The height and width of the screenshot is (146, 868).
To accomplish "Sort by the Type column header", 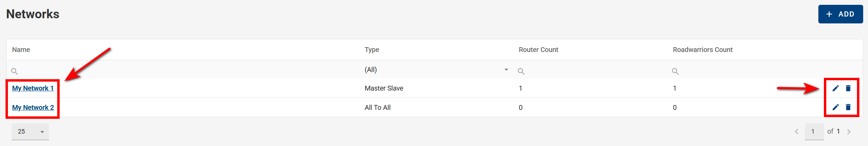I will 372,50.
